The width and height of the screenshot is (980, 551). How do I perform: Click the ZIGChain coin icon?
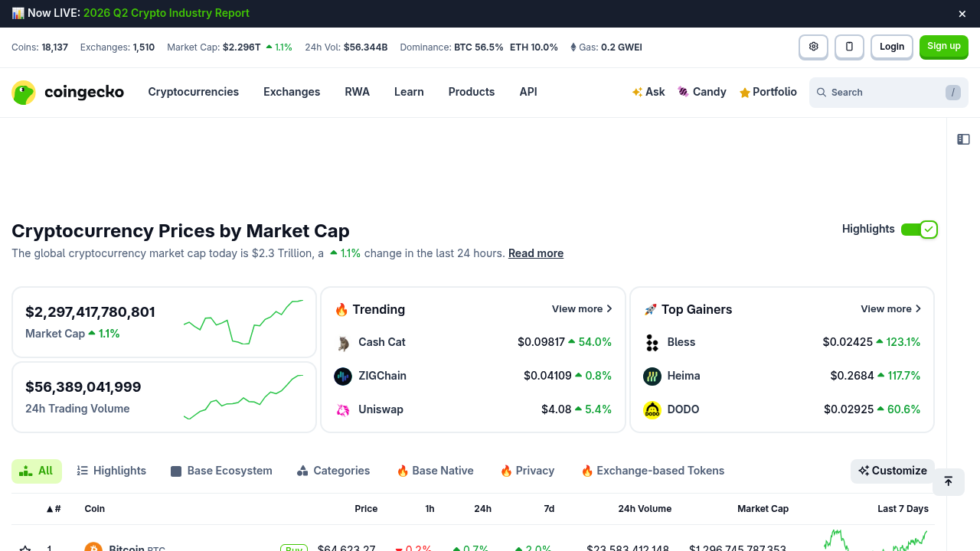343,377
